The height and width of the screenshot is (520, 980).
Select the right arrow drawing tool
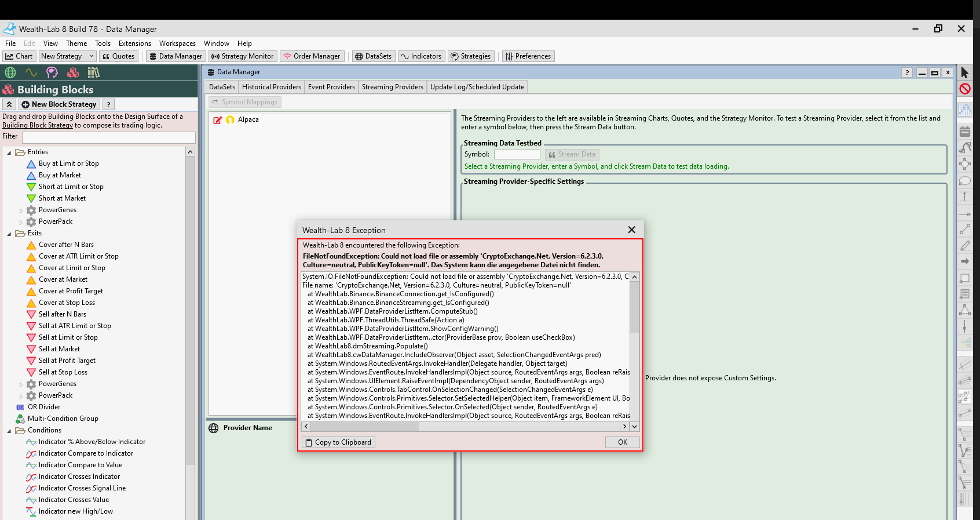coord(965,261)
